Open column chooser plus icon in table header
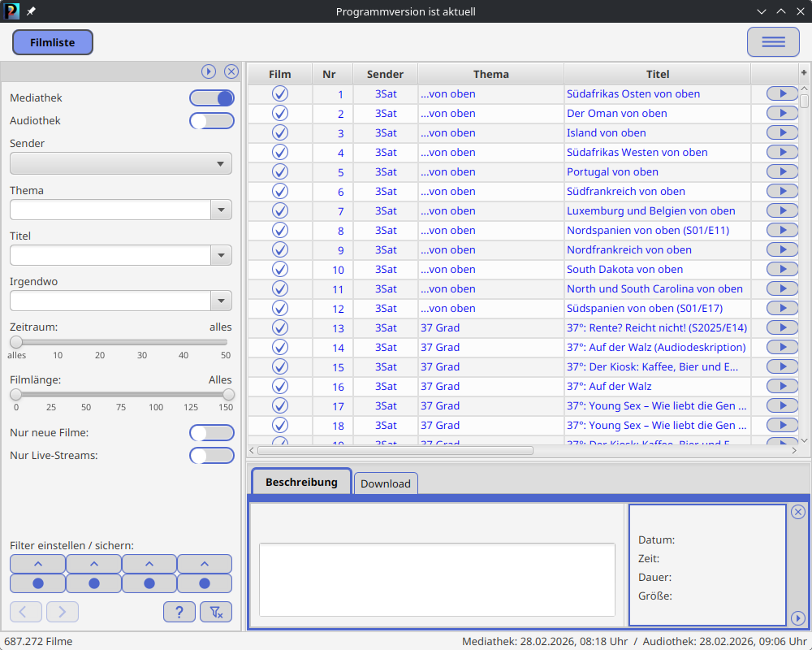The width and height of the screenshot is (812, 650). [x=804, y=73]
